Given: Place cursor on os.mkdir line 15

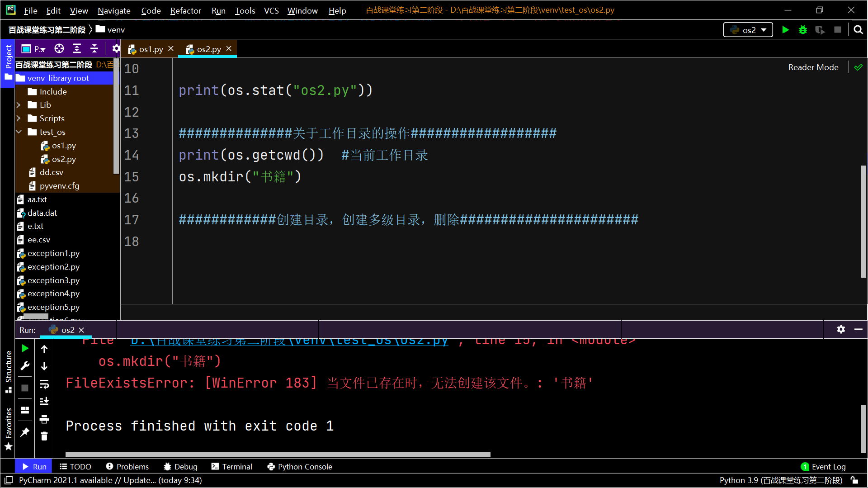Looking at the screenshot, I should (240, 176).
